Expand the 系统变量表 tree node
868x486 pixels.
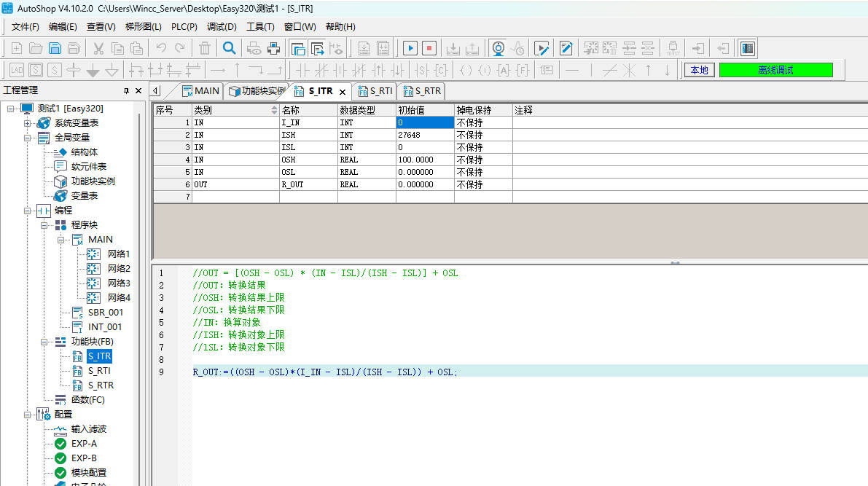(x=28, y=123)
